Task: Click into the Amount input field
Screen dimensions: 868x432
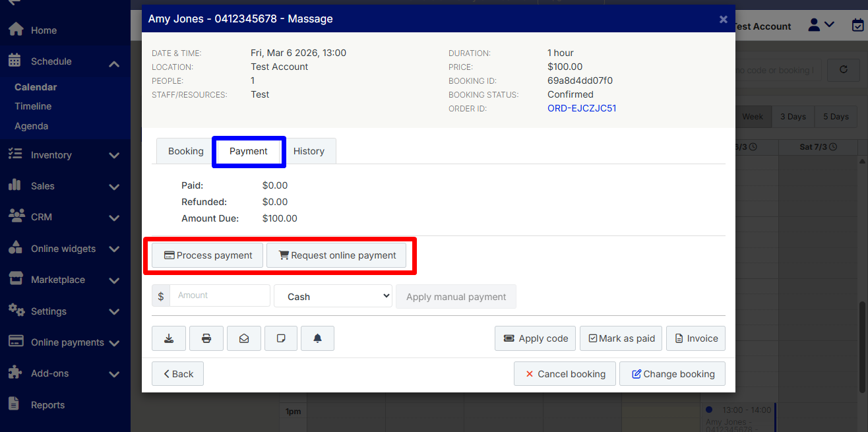Action: [220, 295]
